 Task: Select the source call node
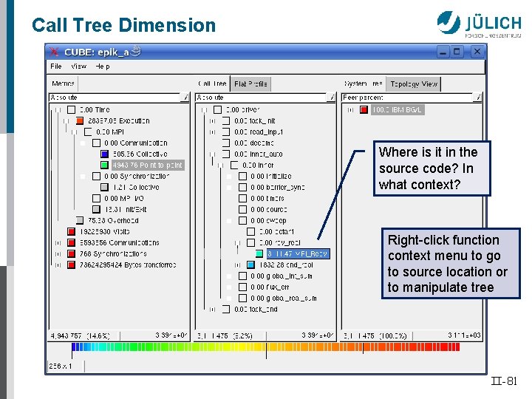[x=269, y=209]
